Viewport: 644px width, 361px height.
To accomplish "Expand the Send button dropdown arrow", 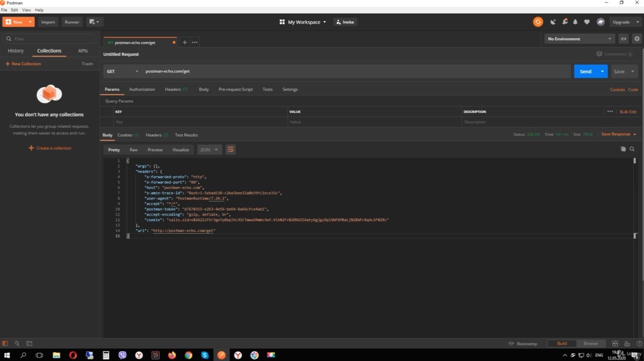I will click(x=602, y=71).
